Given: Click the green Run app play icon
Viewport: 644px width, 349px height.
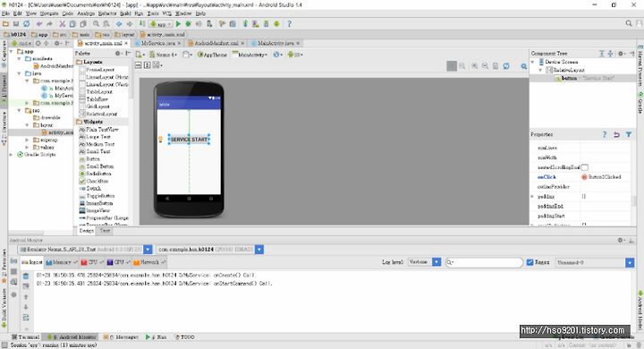Looking at the screenshot, I should click(x=178, y=24).
